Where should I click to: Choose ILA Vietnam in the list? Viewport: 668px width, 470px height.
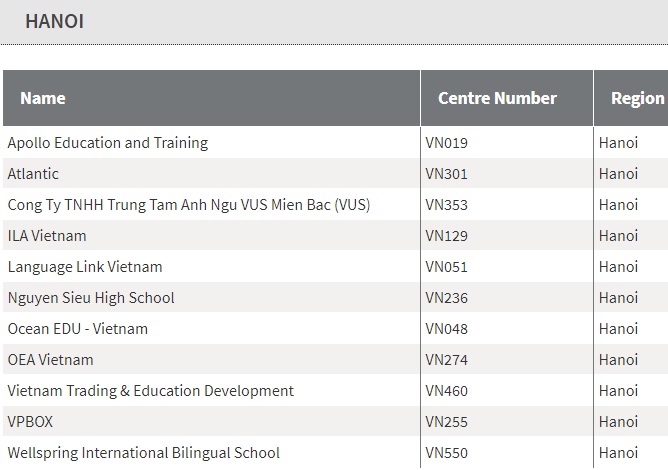point(47,236)
